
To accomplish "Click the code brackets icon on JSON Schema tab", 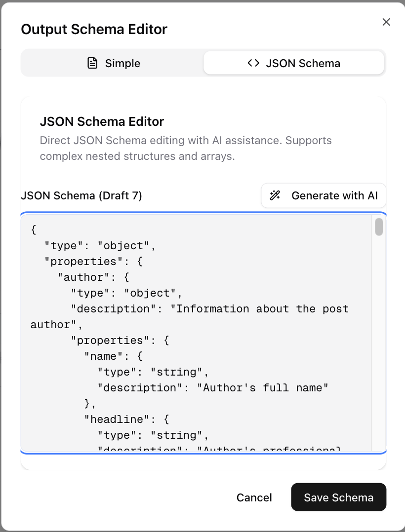I will [253, 63].
